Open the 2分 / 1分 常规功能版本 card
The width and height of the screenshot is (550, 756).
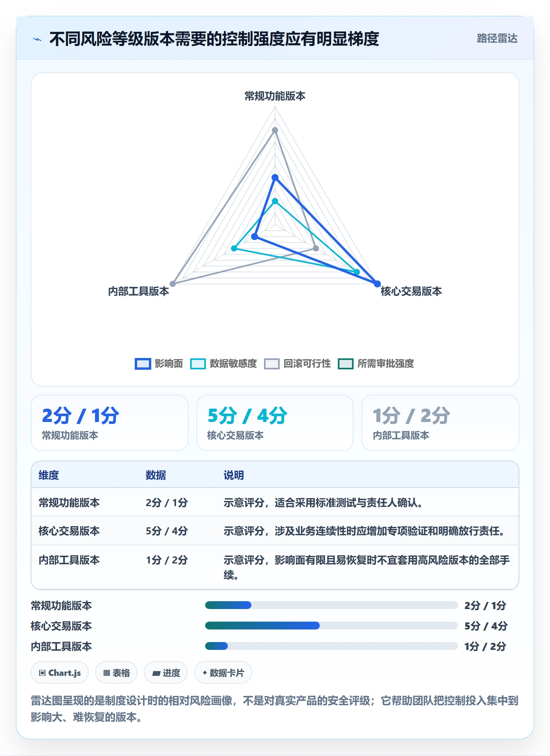110,423
